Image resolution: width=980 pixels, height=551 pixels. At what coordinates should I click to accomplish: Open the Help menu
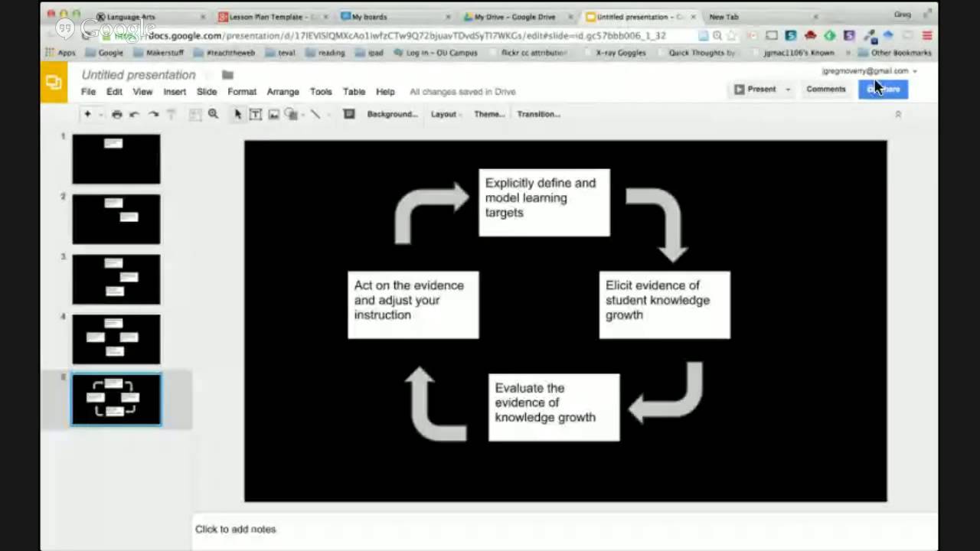pyautogui.click(x=385, y=92)
